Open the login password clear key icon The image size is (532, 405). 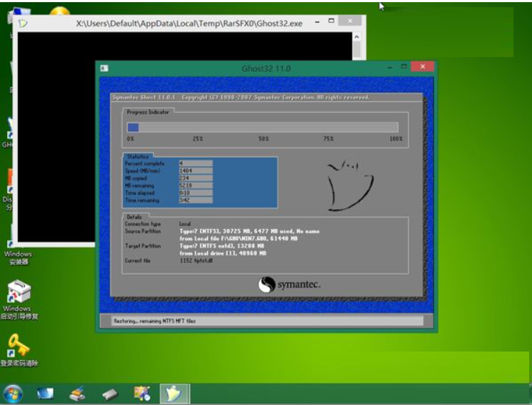pyautogui.click(x=18, y=346)
